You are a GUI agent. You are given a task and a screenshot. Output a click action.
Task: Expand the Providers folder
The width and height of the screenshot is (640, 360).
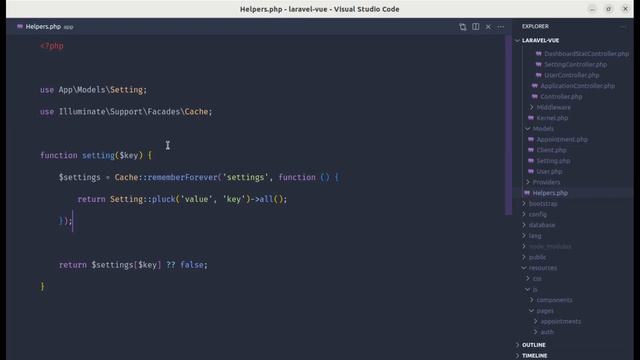coord(546,182)
